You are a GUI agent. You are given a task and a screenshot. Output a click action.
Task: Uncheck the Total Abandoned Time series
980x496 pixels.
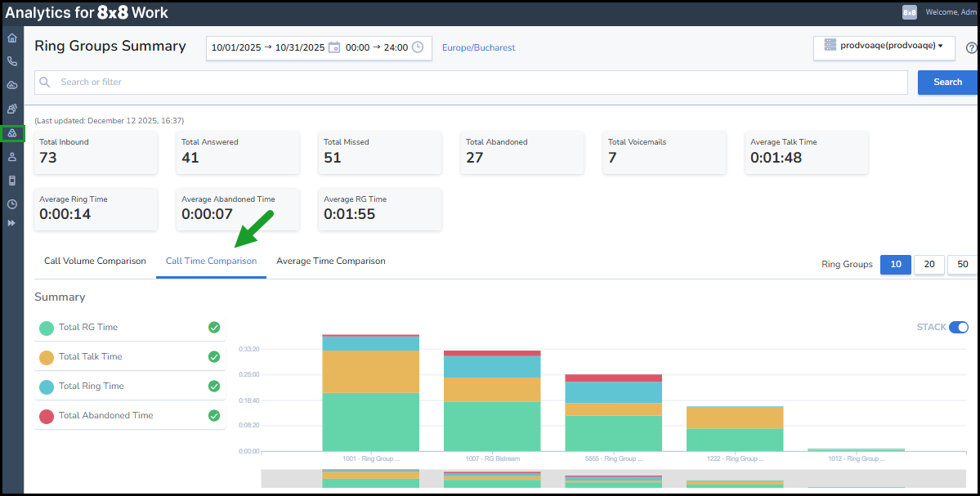coord(213,415)
